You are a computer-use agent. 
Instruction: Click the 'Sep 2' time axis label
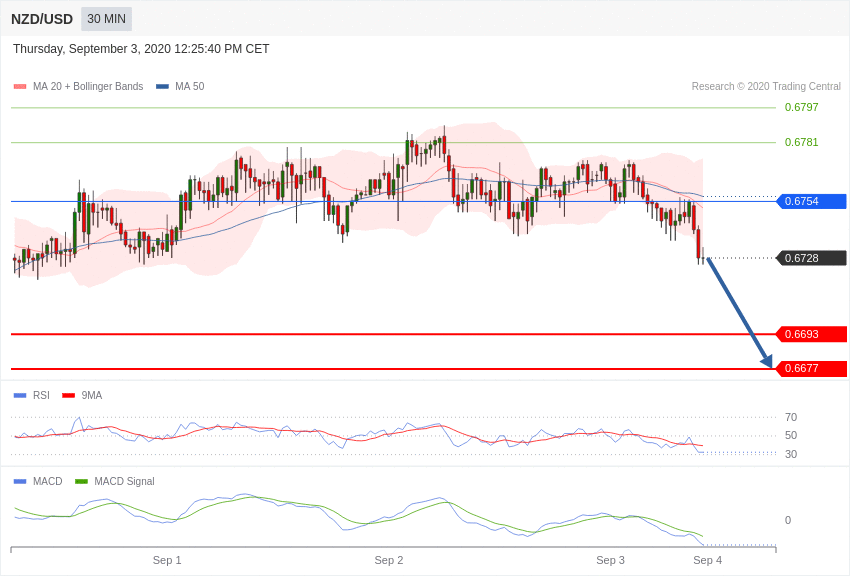point(389,560)
